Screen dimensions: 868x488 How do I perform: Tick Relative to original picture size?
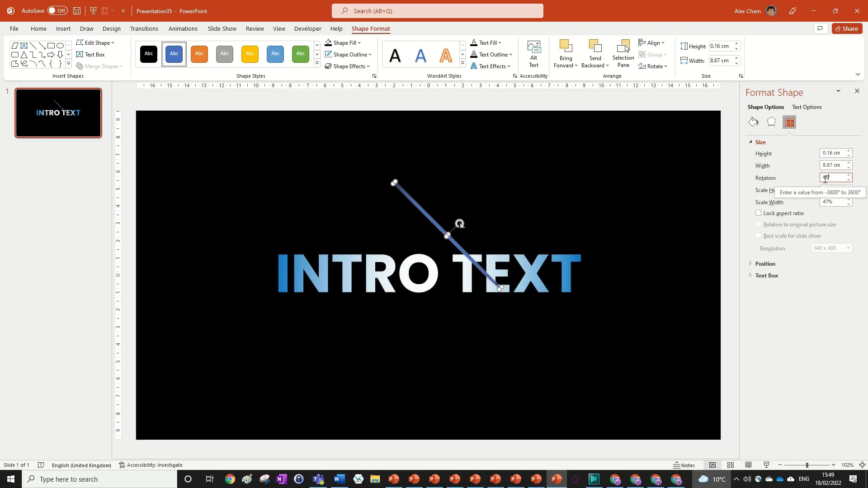click(758, 224)
